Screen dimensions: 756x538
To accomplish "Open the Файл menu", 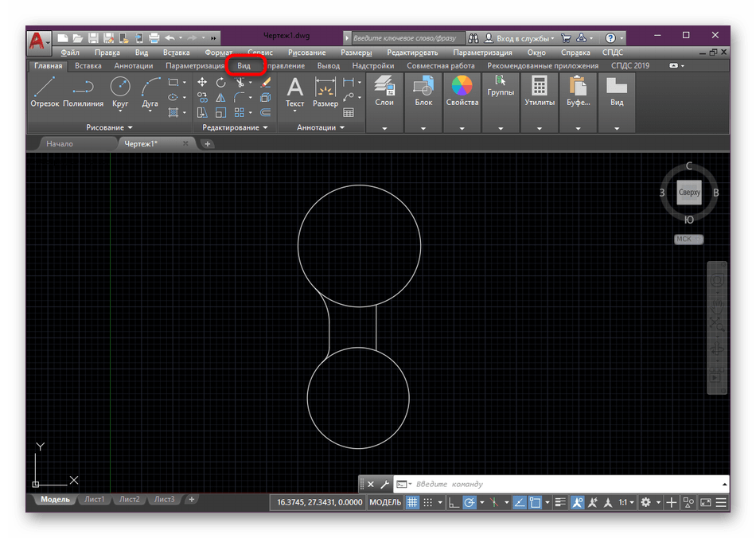I will pos(70,53).
